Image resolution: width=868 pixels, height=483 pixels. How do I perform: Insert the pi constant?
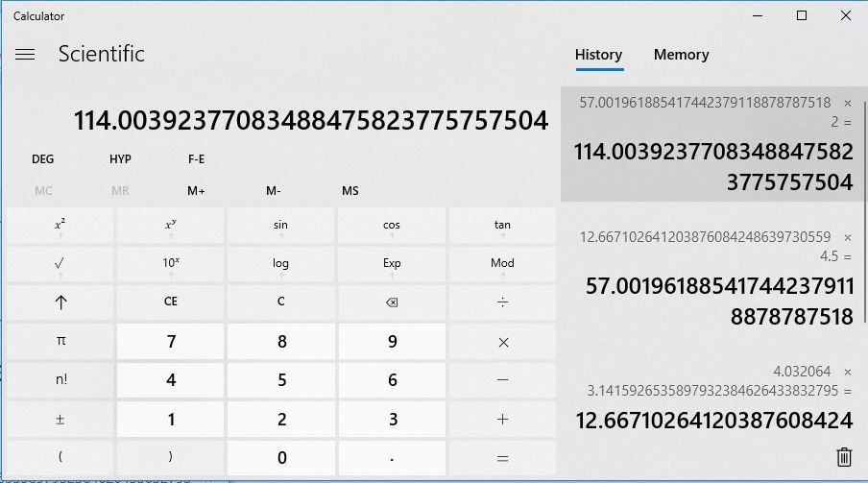pyautogui.click(x=60, y=341)
